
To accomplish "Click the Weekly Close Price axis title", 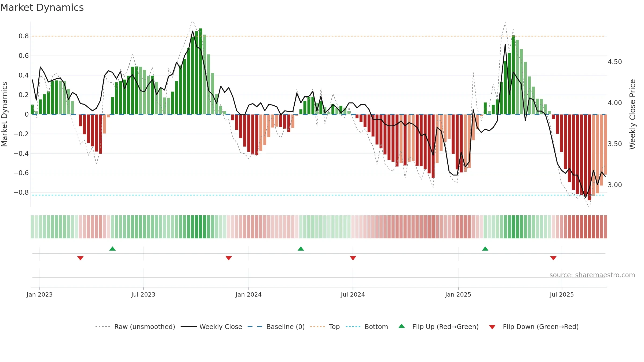I will 632,114.
